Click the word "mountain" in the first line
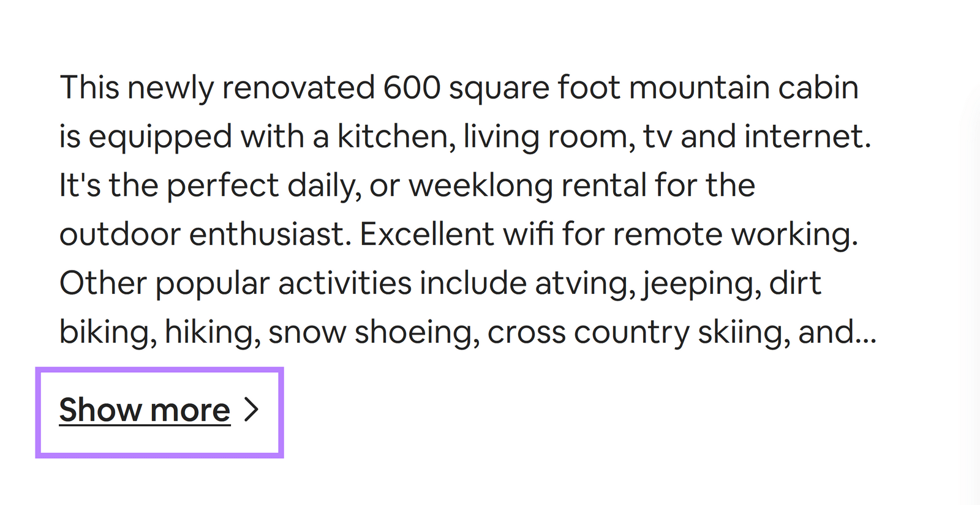The height and width of the screenshot is (505, 980). point(699,88)
